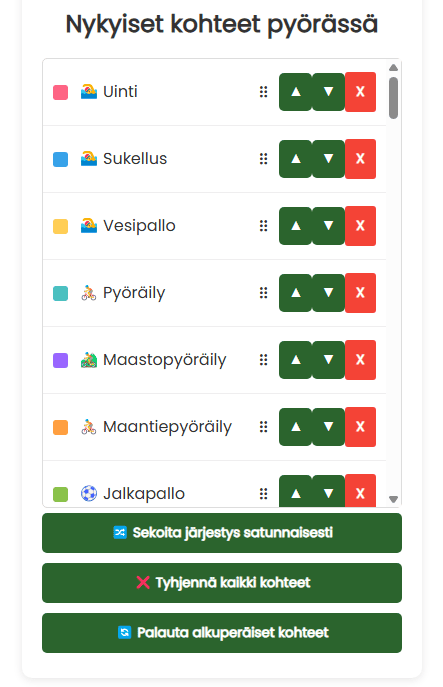The height and width of the screenshot is (687, 443).
Task: Click Sekoita järjestys satunnaisesti button
Action: pos(222,533)
